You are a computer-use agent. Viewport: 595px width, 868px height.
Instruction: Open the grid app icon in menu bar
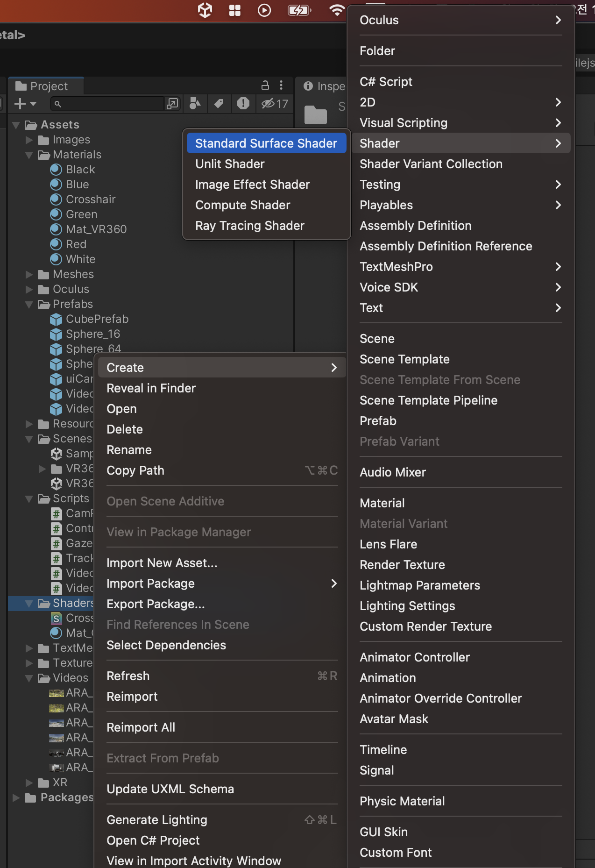235,10
